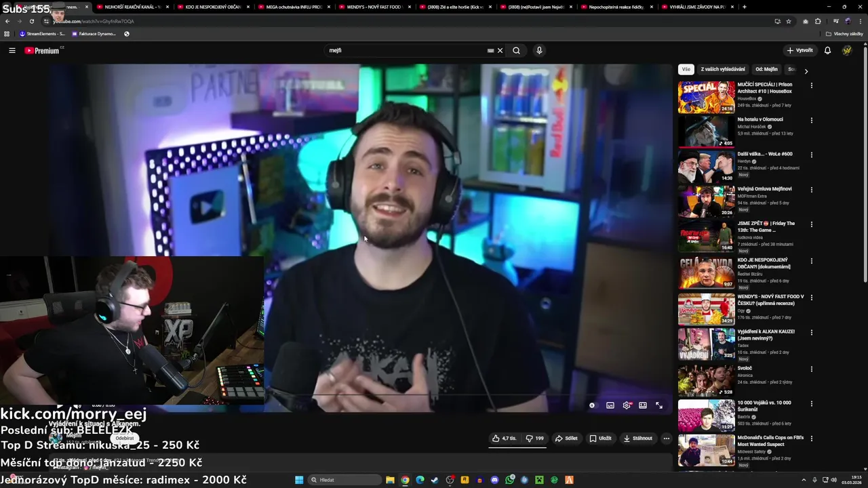Click the search magnifier button
This screenshot has width=868, height=488.
click(x=516, y=50)
